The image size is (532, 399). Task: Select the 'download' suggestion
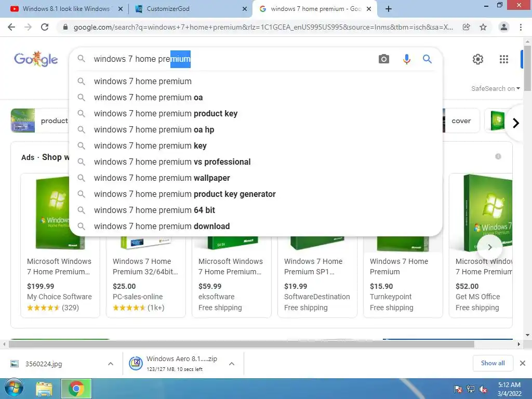256,227
